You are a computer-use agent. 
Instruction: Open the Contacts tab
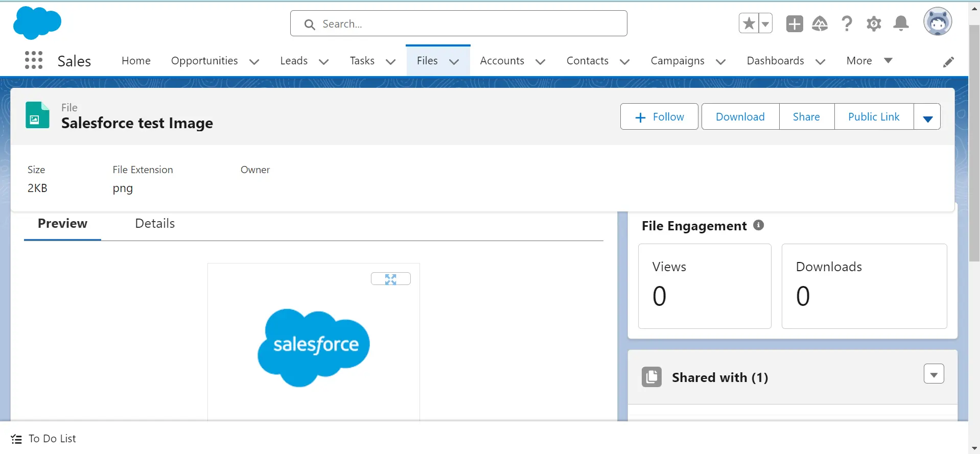click(x=588, y=61)
